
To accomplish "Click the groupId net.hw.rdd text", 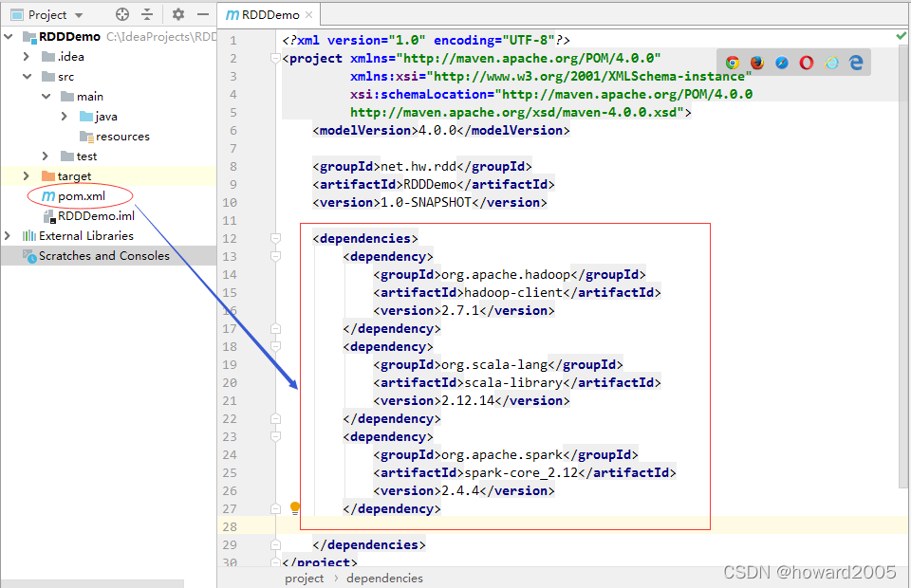I will [x=418, y=166].
